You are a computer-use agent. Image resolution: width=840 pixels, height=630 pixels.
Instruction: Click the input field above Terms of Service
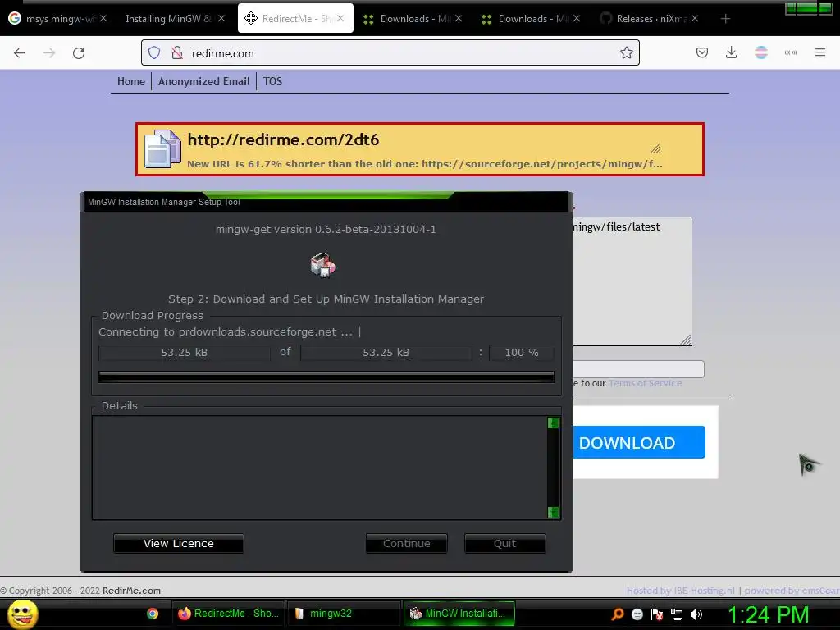click(x=638, y=369)
